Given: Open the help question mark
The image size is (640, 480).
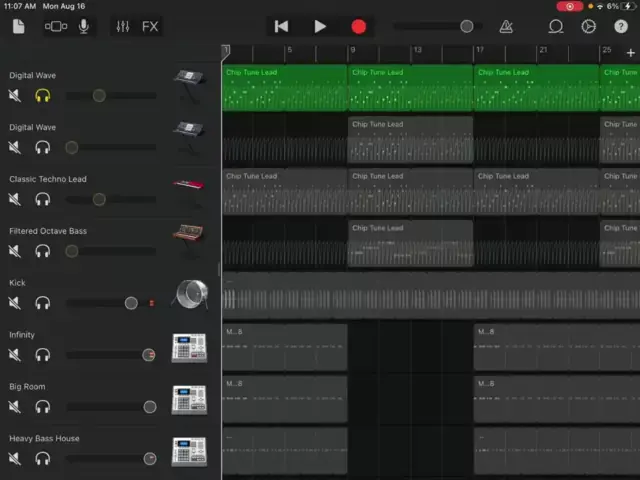Looking at the screenshot, I should pyautogui.click(x=621, y=26).
